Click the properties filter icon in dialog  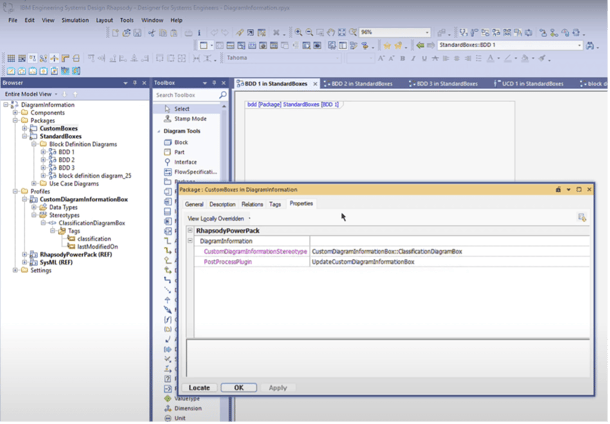pyautogui.click(x=582, y=217)
